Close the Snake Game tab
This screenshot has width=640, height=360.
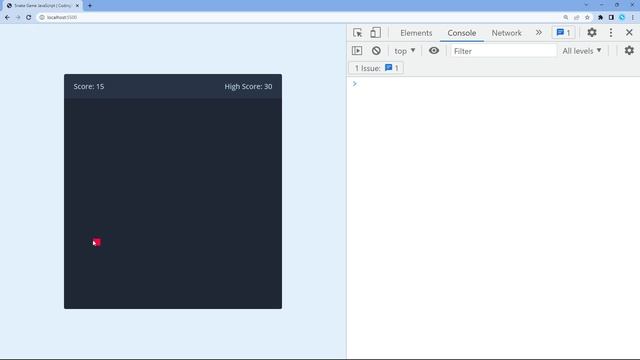coord(77,6)
